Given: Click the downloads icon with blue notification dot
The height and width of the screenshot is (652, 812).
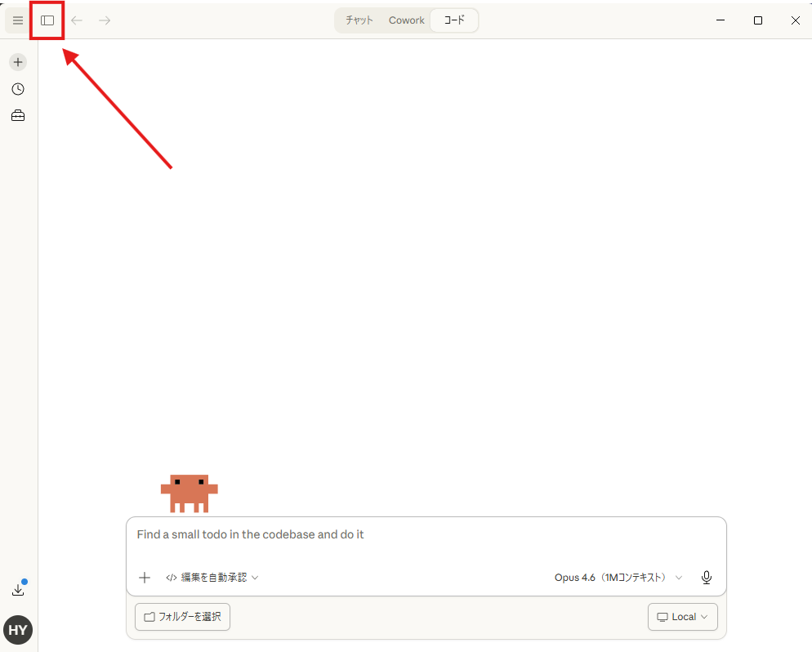Looking at the screenshot, I should pos(17,588).
